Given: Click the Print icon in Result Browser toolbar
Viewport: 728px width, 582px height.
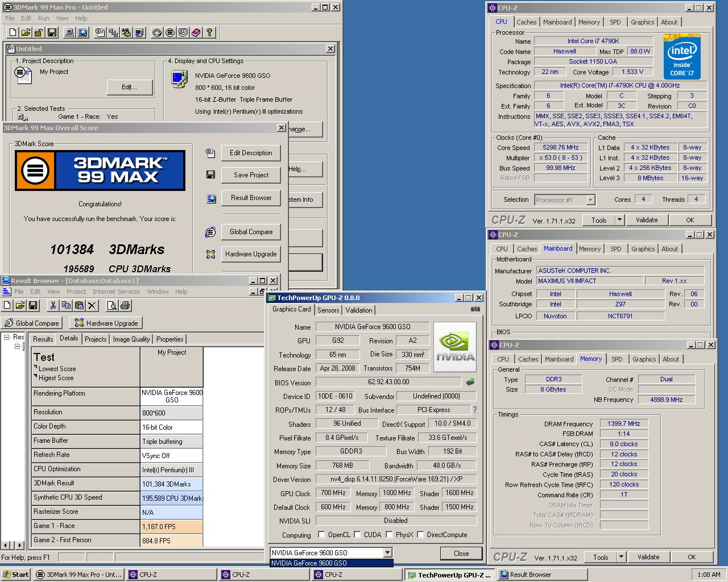Looking at the screenshot, I should [x=125, y=305].
